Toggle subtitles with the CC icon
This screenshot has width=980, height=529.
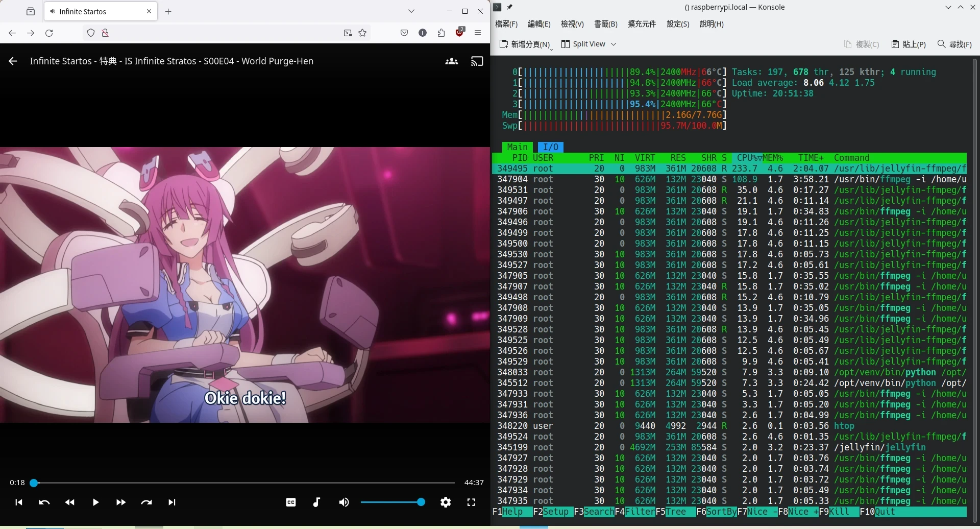[291, 502]
